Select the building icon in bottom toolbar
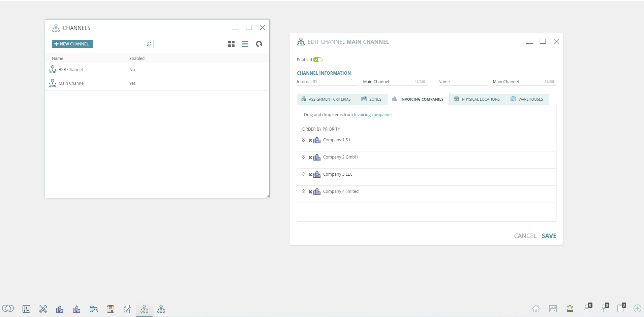This screenshot has height=317, width=644. tap(60, 309)
